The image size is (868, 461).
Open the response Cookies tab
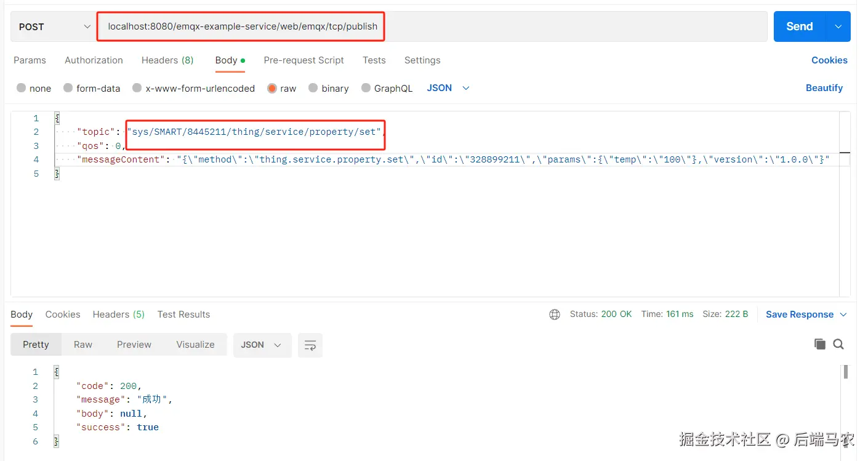pos(63,315)
